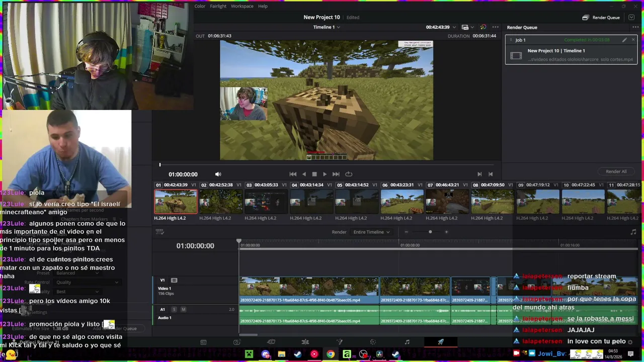
Task: Open the Help menu
Action: pyautogui.click(x=263, y=6)
